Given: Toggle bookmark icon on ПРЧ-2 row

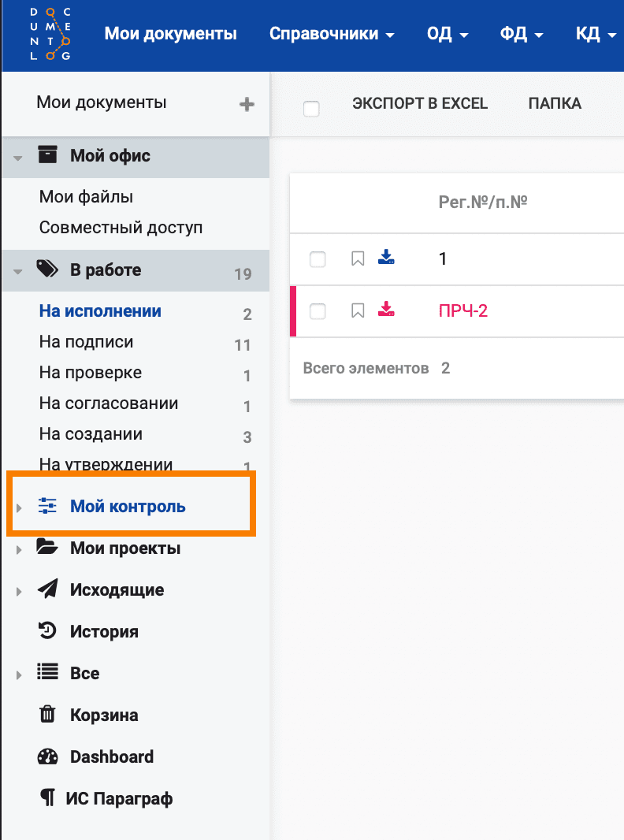Looking at the screenshot, I should pyautogui.click(x=358, y=310).
